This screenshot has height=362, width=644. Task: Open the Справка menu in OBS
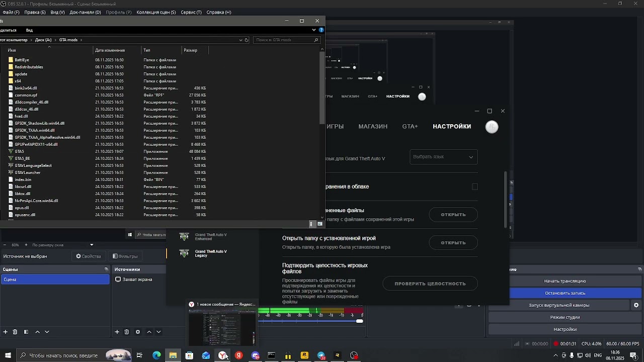point(219,12)
